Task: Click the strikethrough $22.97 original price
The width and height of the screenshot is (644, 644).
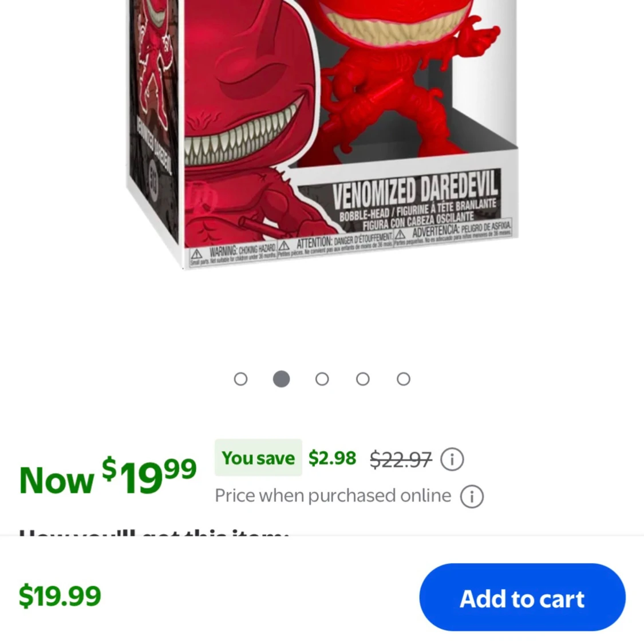Action: click(x=401, y=459)
